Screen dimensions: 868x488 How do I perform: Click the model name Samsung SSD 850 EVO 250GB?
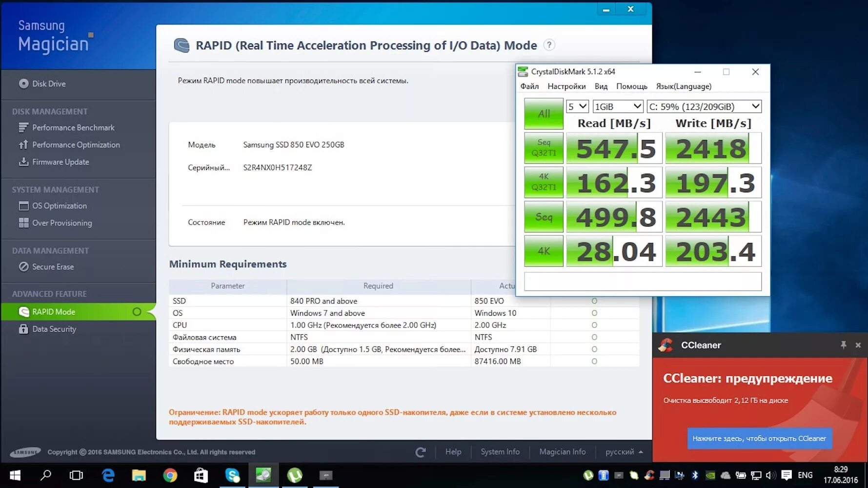pos(294,145)
